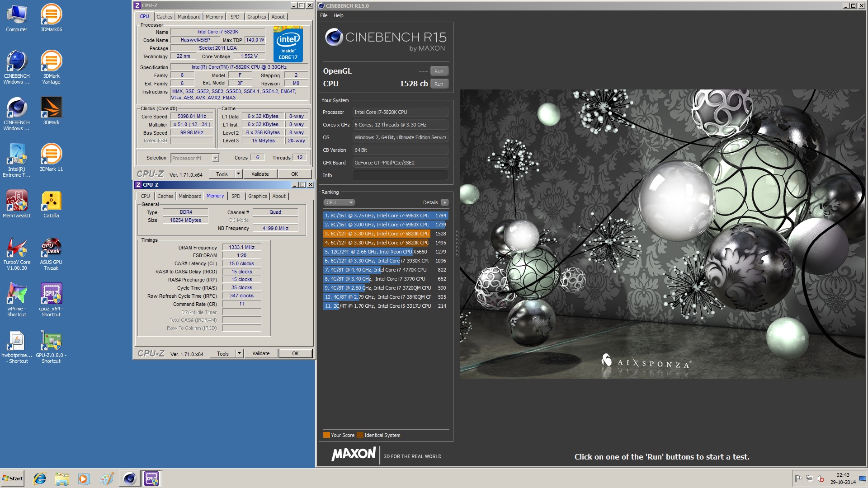Open the File menu in Cinebench
Screen dimensions: 868x488
tap(324, 15)
